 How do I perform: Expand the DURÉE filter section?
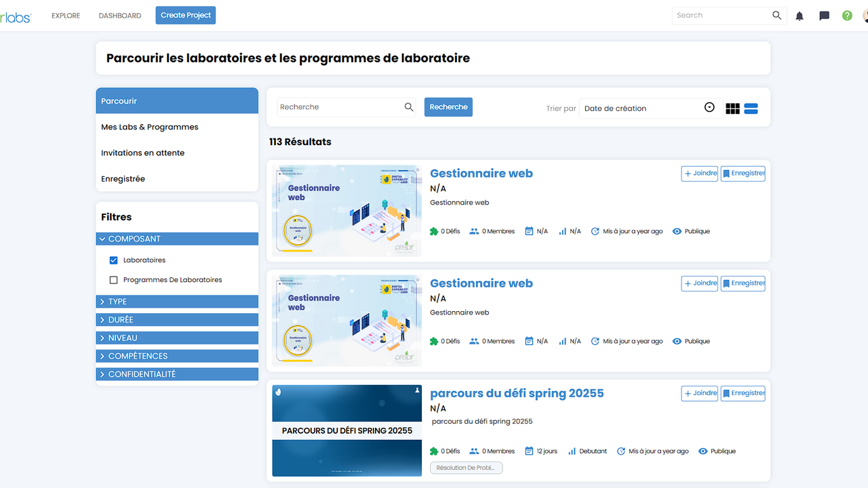(x=177, y=319)
